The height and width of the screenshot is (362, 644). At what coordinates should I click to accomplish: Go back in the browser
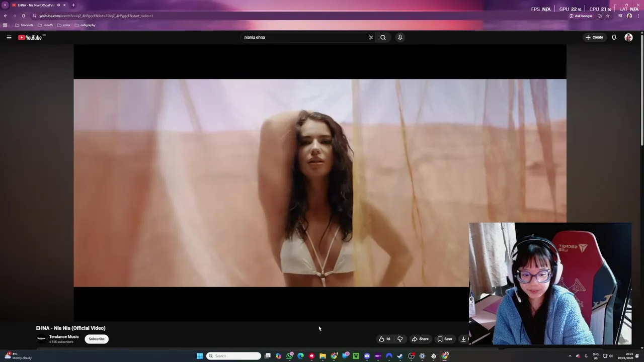point(6,16)
